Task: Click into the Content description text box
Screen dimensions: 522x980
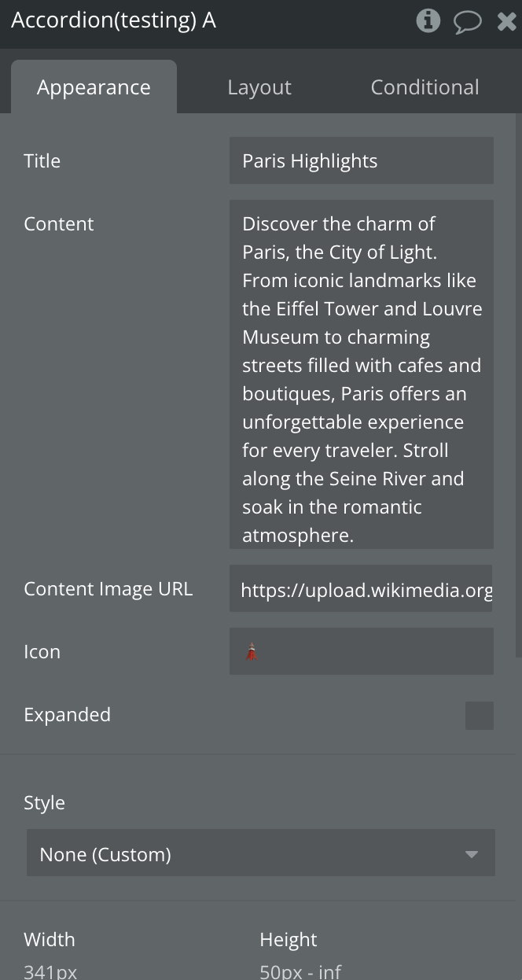Action: click(362, 374)
